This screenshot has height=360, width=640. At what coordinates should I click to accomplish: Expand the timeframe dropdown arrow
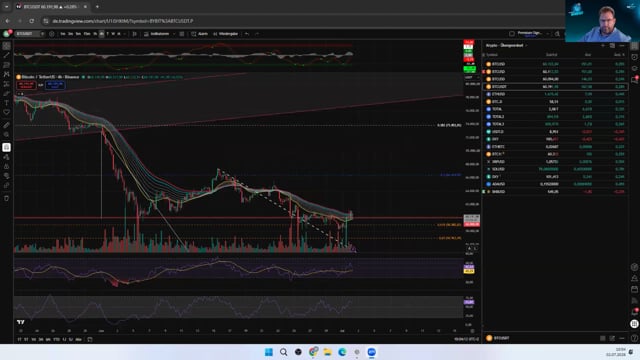(x=124, y=34)
